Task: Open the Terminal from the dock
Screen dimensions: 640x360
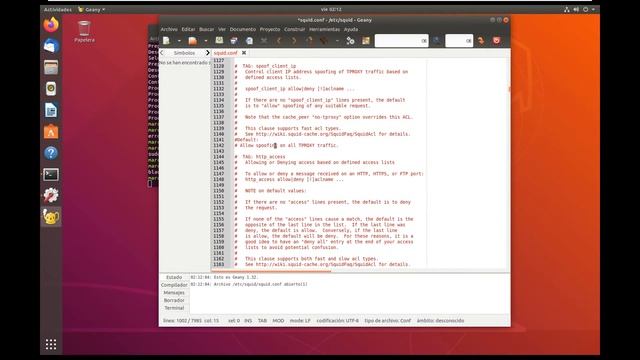Action: [51, 175]
